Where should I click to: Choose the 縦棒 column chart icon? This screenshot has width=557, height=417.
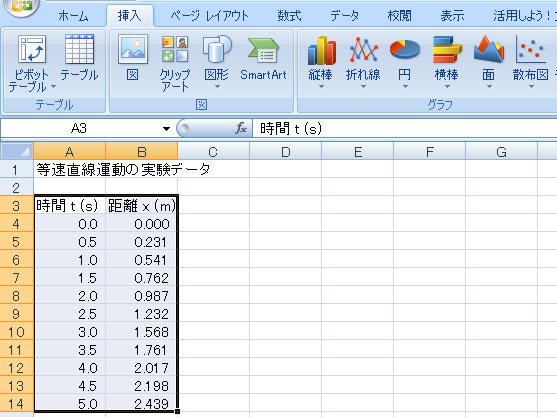(321, 50)
